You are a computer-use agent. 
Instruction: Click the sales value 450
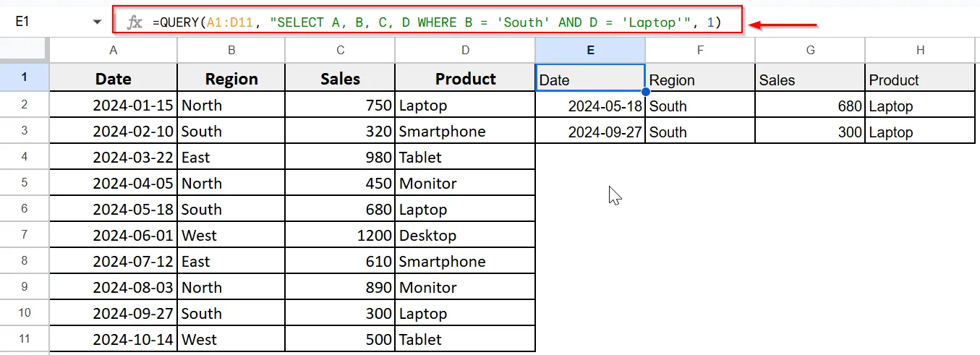point(340,183)
